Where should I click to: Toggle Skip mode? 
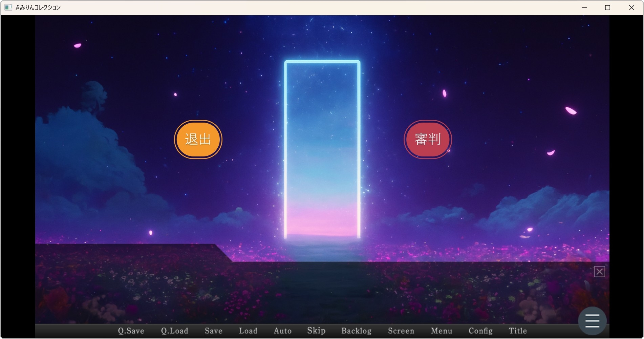pyautogui.click(x=316, y=331)
